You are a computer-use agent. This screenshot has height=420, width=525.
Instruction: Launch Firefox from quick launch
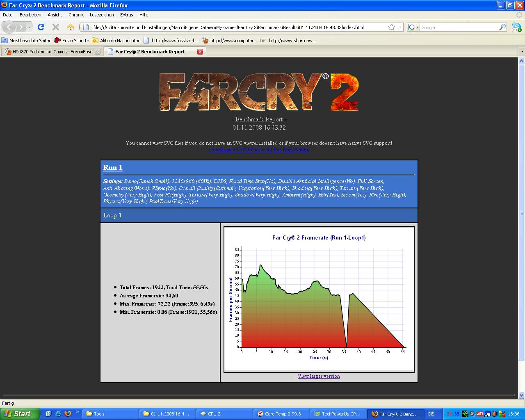tap(68, 414)
